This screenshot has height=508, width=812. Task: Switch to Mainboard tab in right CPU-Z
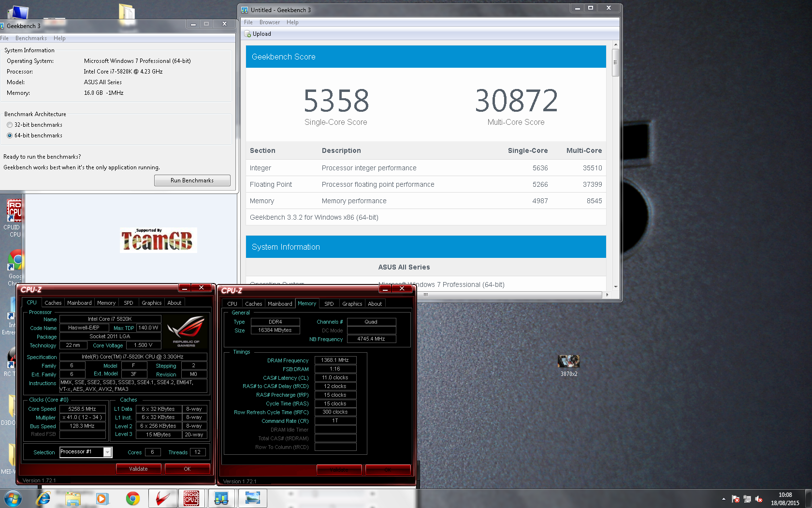280,304
